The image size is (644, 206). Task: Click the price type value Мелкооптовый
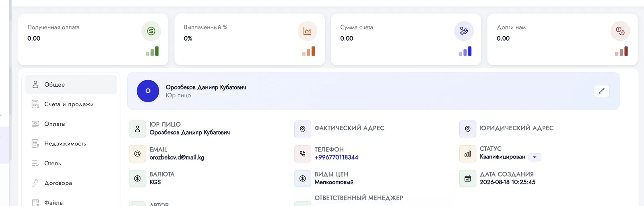click(x=334, y=182)
